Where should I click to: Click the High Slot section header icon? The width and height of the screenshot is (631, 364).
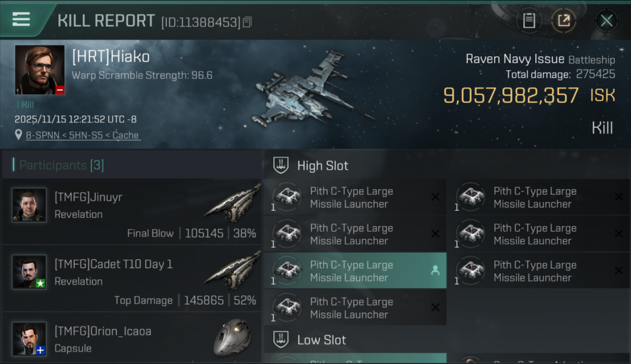[281, 165]
